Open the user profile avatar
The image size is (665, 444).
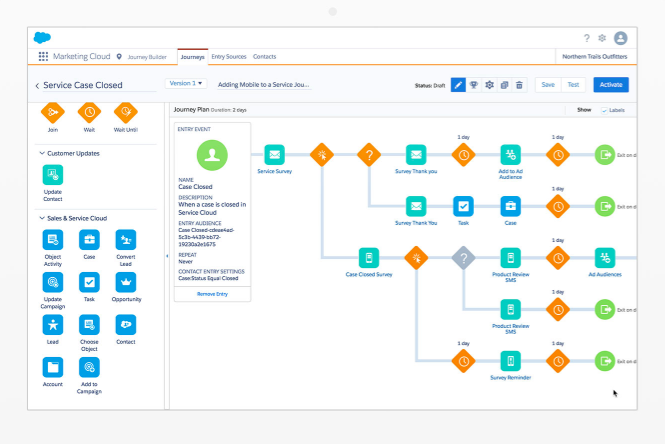(x=620, y=38)
